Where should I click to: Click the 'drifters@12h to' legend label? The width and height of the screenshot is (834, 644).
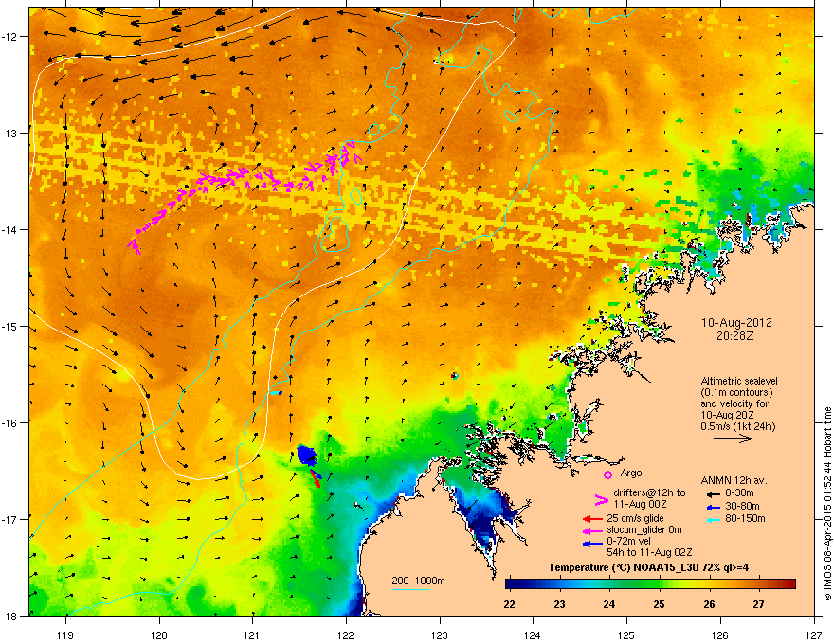(649, 493)
